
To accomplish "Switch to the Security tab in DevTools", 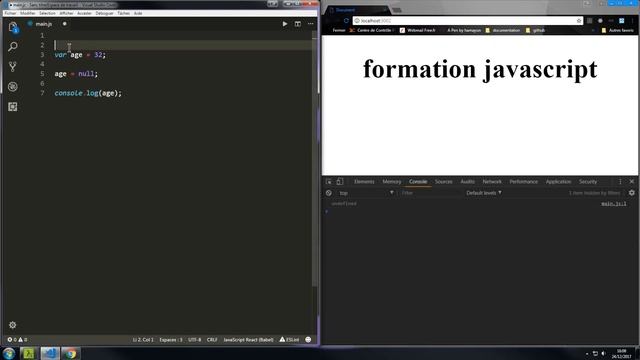I will click(588, 182).
